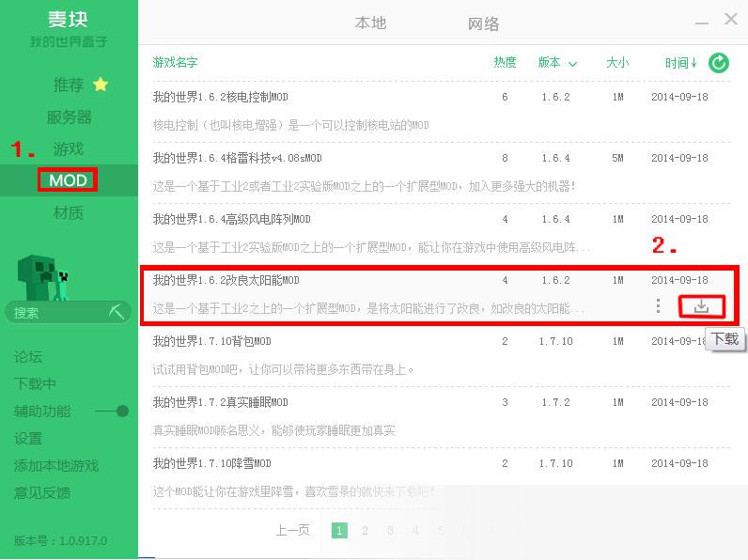Minimize the 麦块 window

click(x=701, y=23)
